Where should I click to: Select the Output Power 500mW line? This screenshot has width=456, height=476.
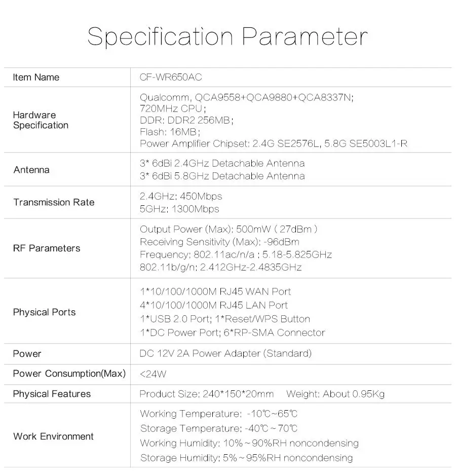point(229,229)
